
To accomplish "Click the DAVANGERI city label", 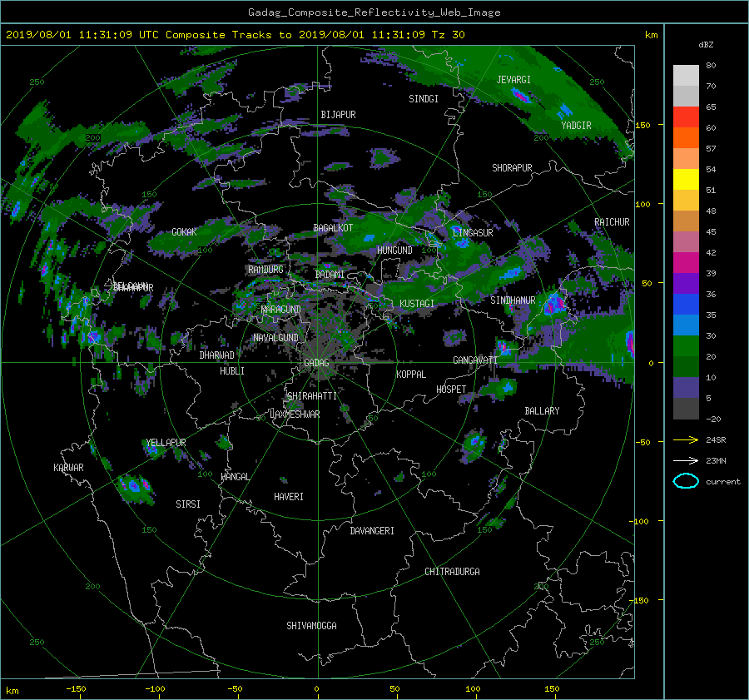I will point(372,531).
